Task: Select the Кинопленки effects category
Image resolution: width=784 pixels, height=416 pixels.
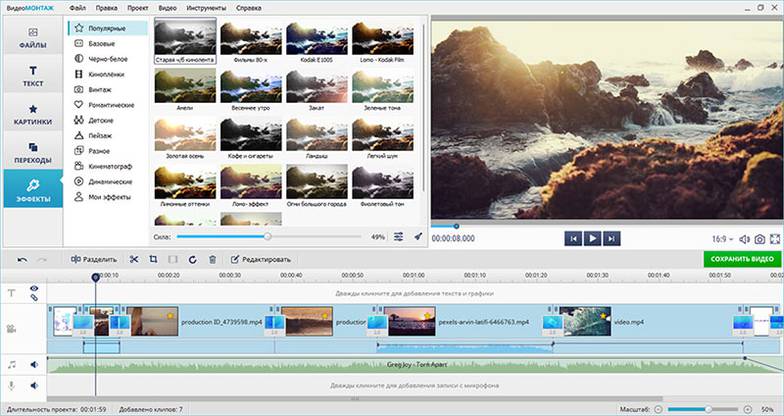Action: pyautogui.click(x=108, y=74)
